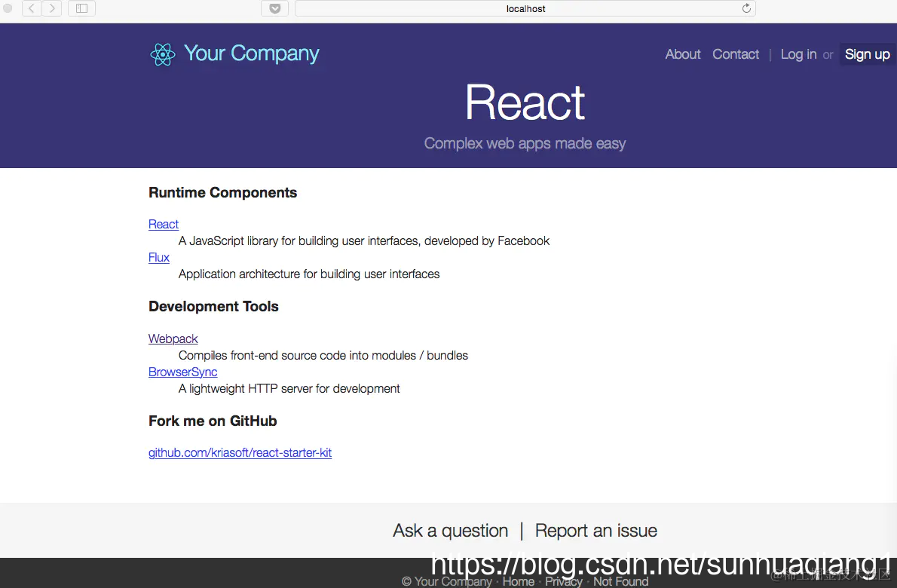Click the Log in link
Screen dimensions: 897x588
798,54
